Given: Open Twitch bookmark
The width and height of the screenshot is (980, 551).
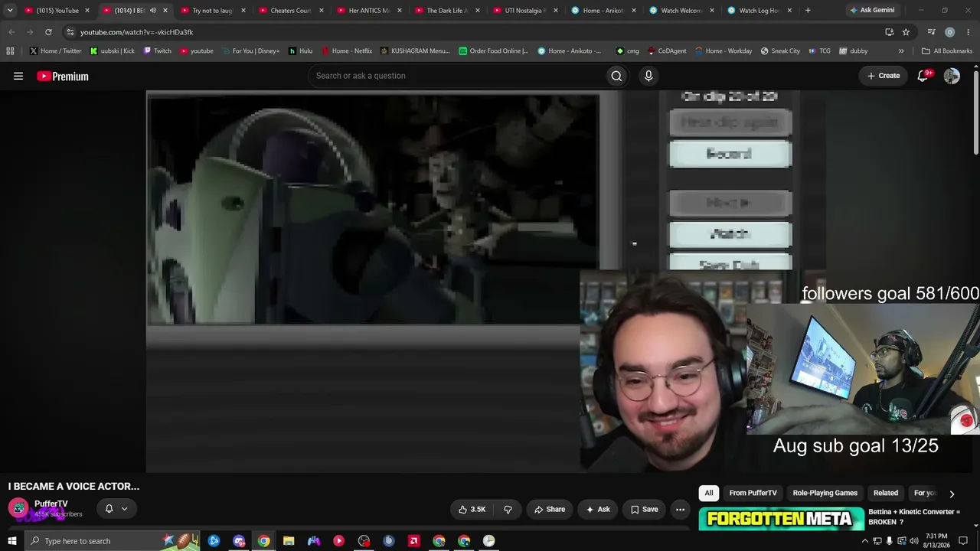Looking at the screenshot, I should pos(157,51).
